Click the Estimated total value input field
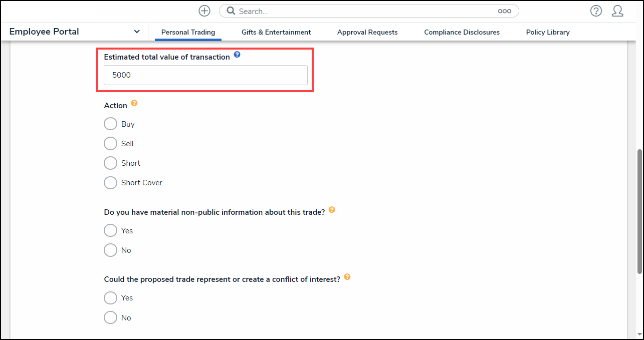Image resolution: width=644 pixels, height=340 pixels. pyautogui.click(x=205, y=75)
